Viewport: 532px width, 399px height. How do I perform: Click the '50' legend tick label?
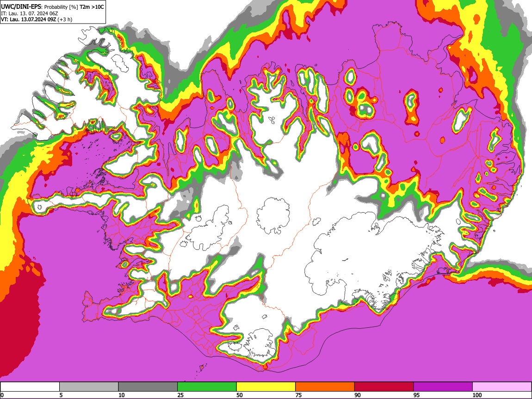[x=240, y=395]
